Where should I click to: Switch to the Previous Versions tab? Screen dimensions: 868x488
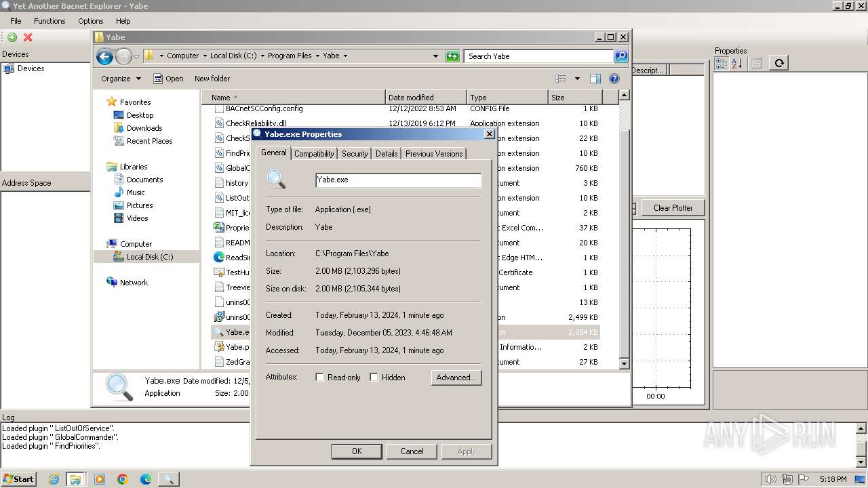click(x=434, y=154)
